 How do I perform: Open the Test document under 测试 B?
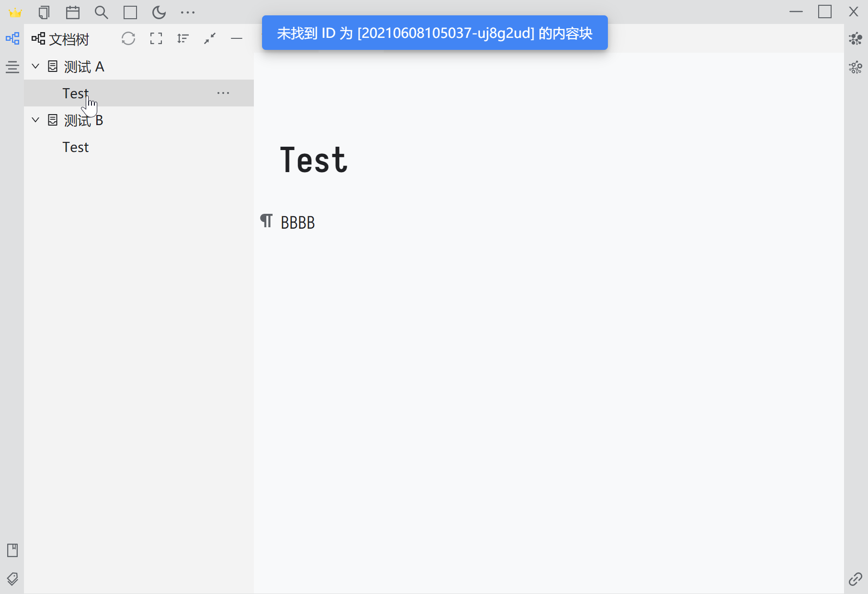(x=139, y=147)
